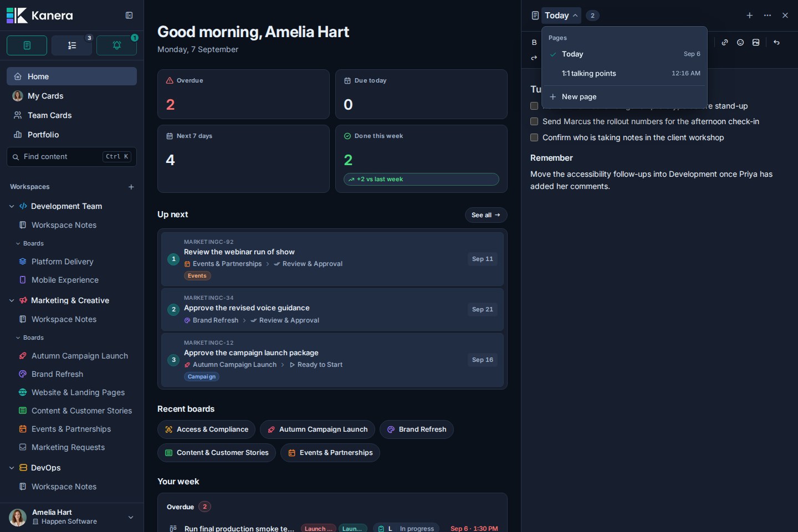Image resolution: width=798 pixels, height=532 pixels.
Task: Collapse the Marketing & Creative workspace
Action: point(12,300)
